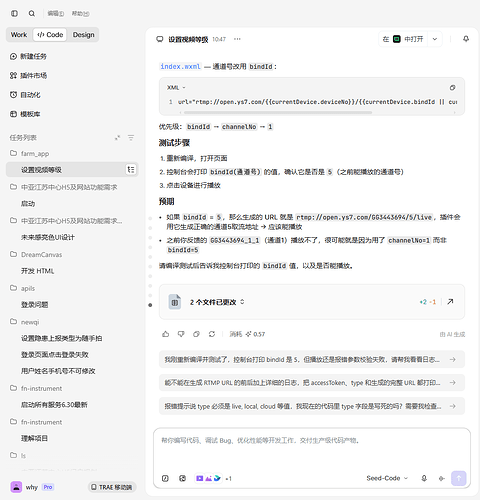Screen dimensions: 480x500
Task: Open search with magnifier icon
Action: tap(32, 13)
